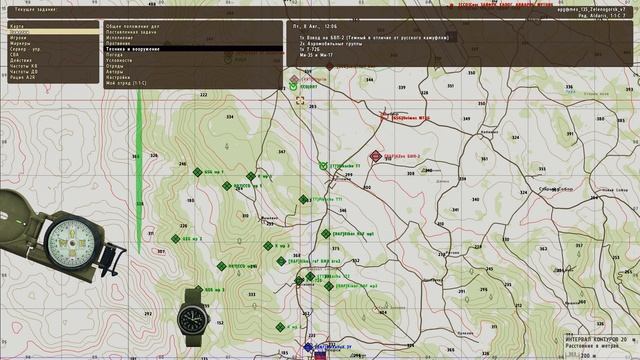Click the vertical green line marker

tap(139, 171)
